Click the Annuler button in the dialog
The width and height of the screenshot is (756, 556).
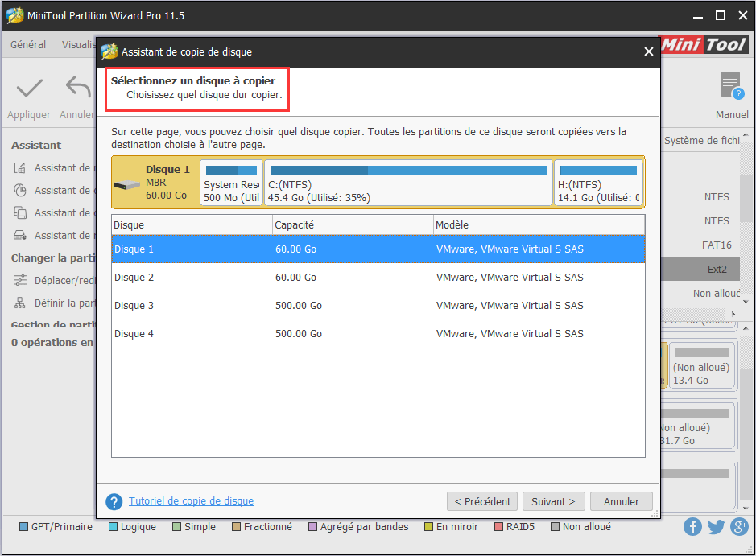[622, 501]
